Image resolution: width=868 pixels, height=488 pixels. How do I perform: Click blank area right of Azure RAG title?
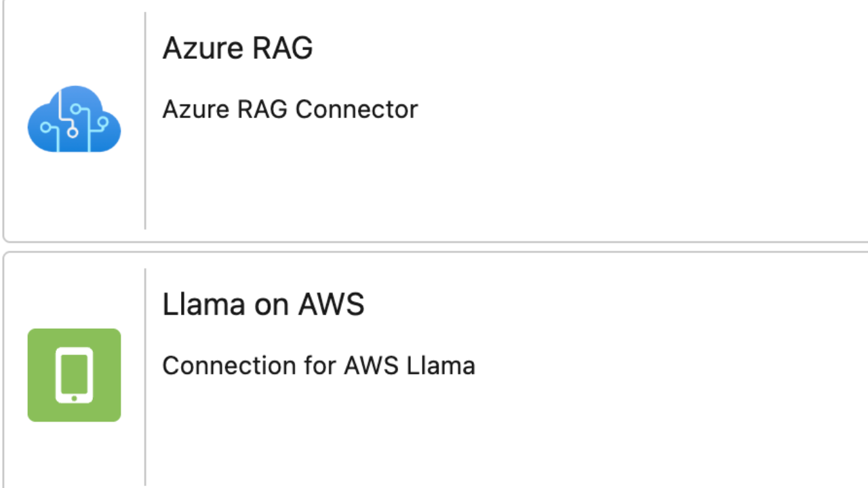coord(542,48)
